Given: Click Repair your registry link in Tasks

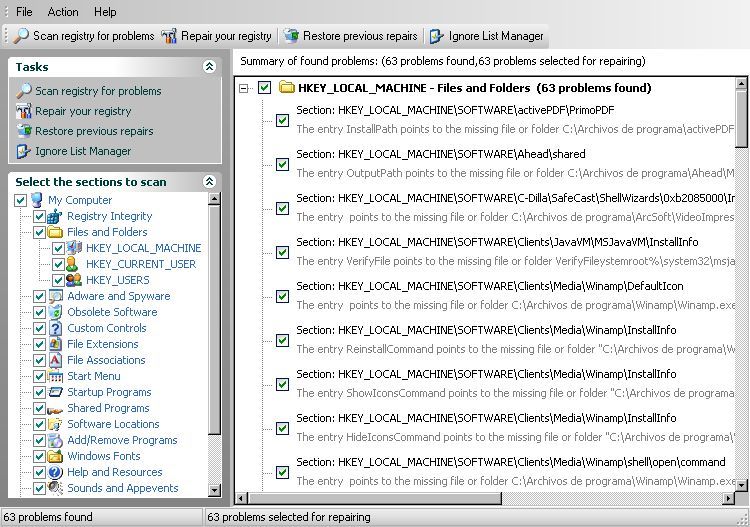Looking at the screenshot, I should [x=83, y=111].
